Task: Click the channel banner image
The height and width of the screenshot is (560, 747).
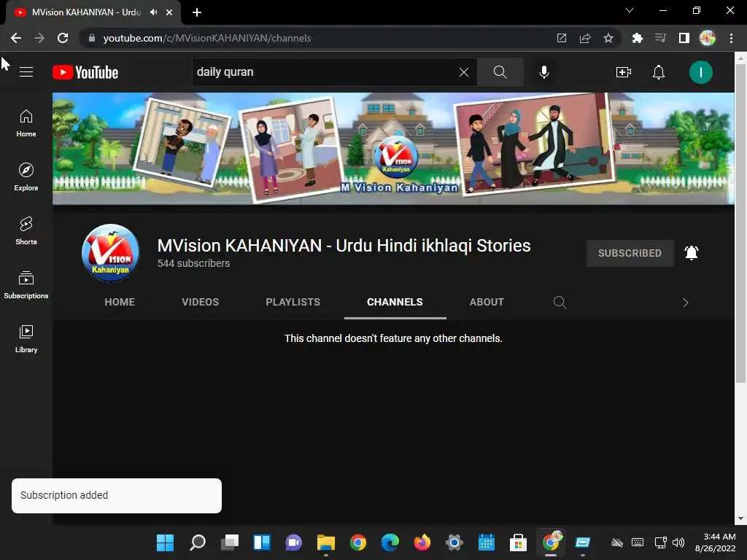Action: click(393, 149)
